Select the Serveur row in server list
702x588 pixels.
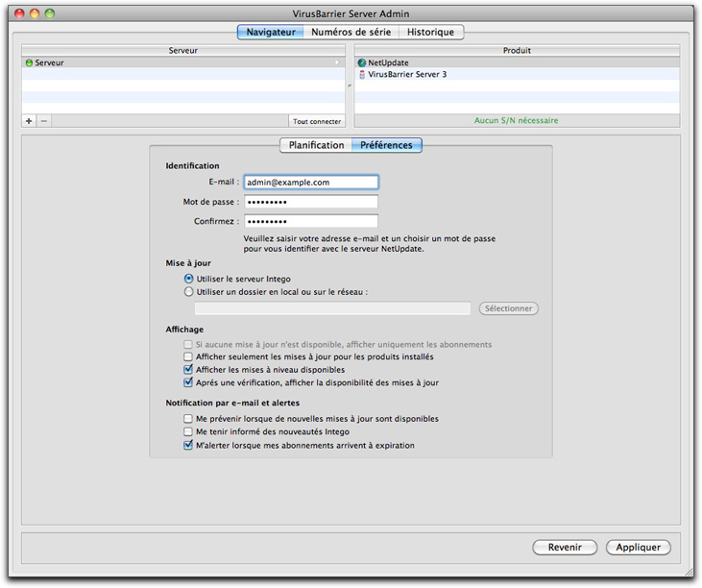[x=183, y=62]
